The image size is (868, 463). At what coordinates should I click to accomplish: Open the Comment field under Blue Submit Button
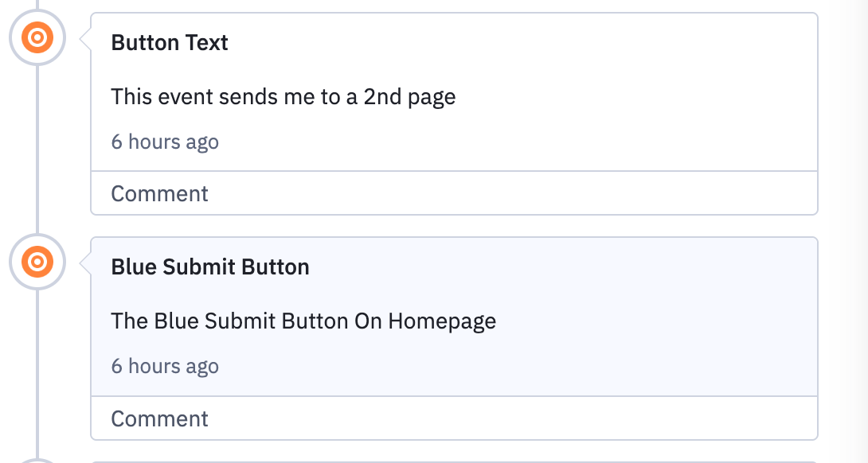(159, 418)
